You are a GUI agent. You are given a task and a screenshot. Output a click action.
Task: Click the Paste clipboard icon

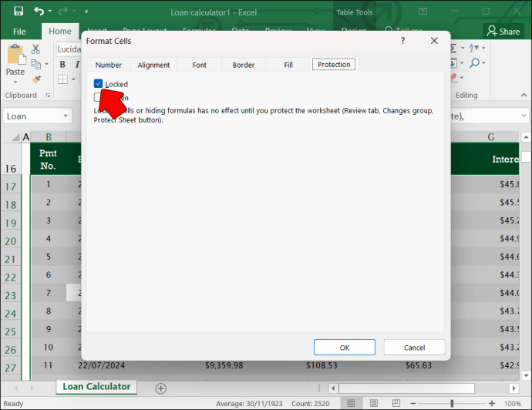coord(15,55)
